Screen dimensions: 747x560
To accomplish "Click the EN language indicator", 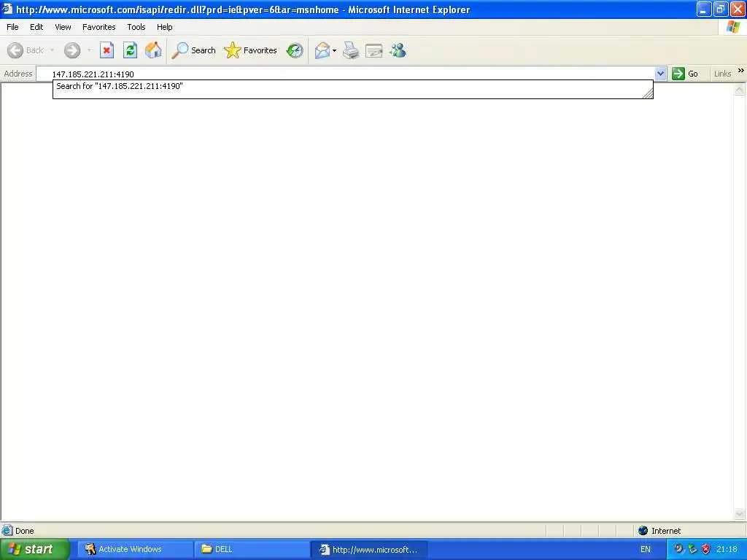I will (x=645, y=550).
